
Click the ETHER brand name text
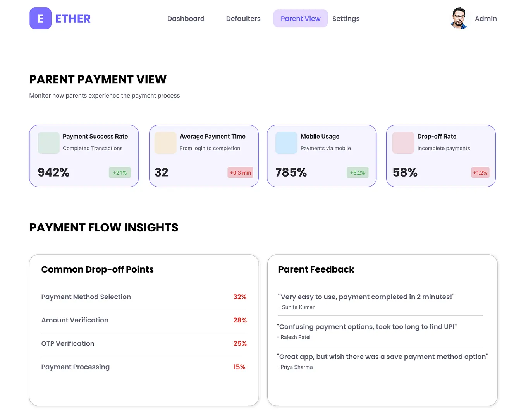point(73,19)
